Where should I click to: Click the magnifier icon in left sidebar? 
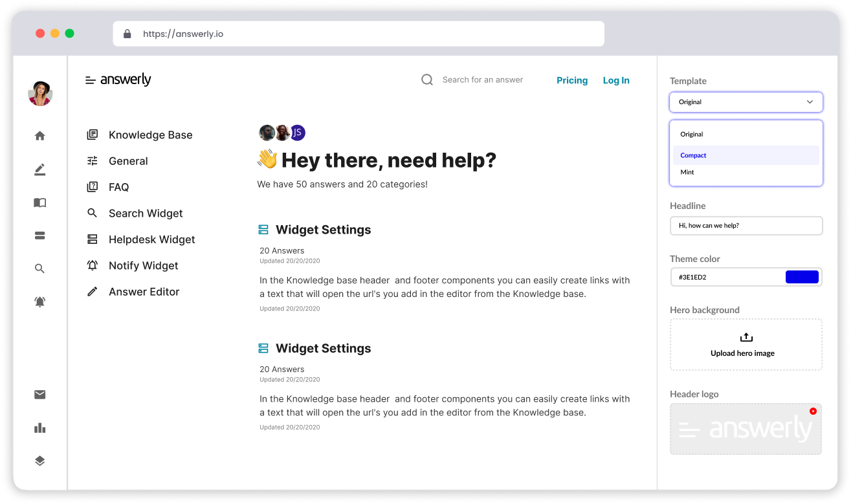(x=40, y=268)
